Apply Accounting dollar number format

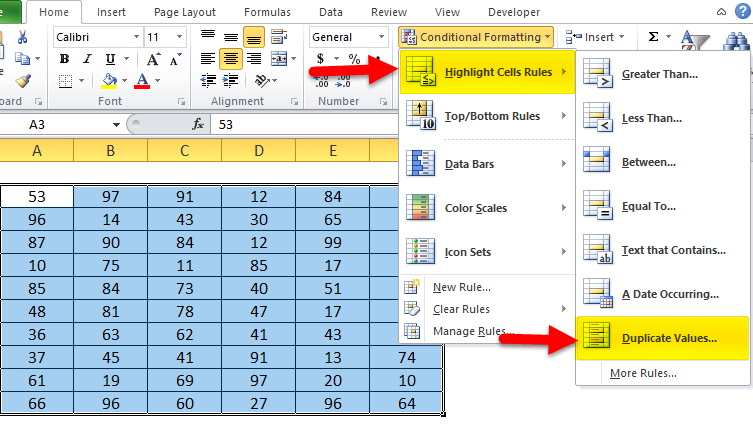pos(320,59)
